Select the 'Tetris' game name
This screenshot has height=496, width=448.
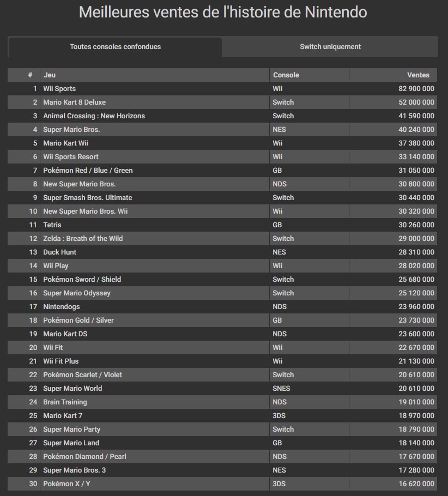coord(52,225)
